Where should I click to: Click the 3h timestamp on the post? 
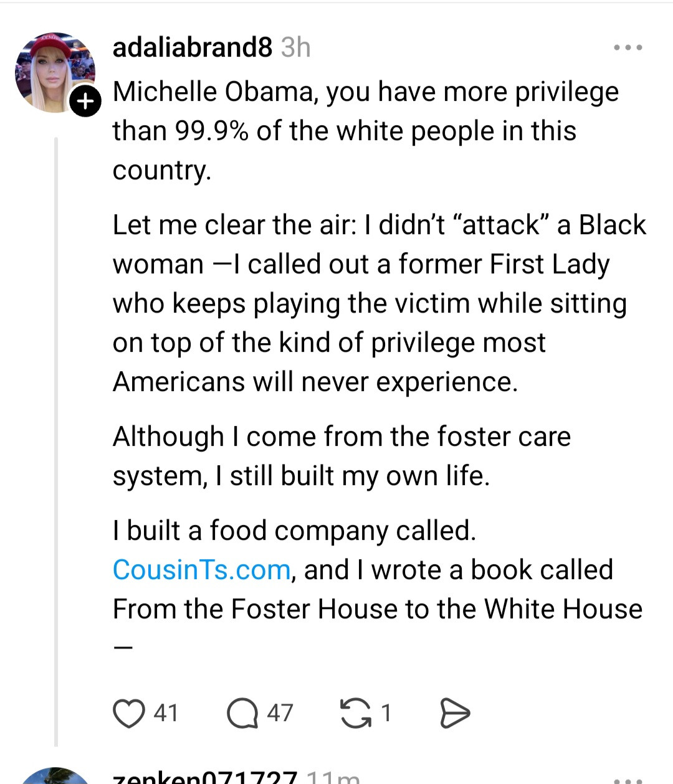295,47
